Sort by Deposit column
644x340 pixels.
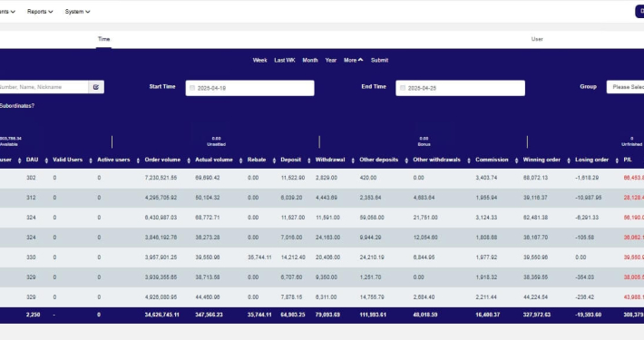point(291,160)
